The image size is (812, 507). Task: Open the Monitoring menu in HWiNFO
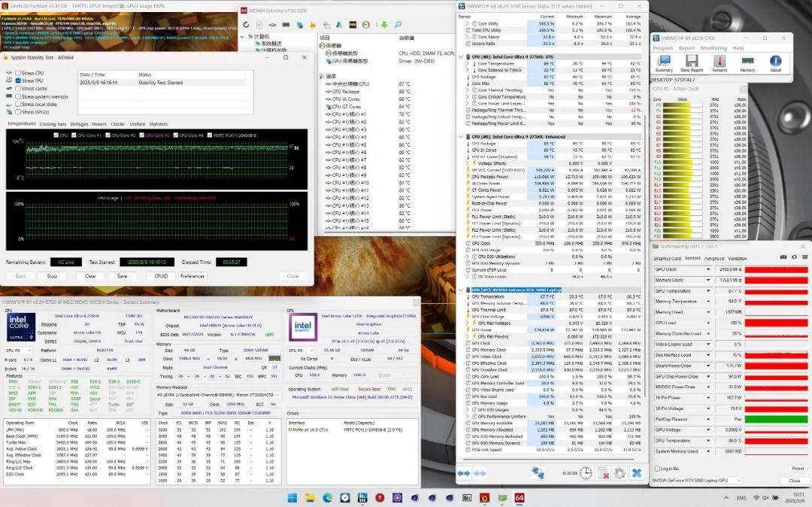click(714, 48)
